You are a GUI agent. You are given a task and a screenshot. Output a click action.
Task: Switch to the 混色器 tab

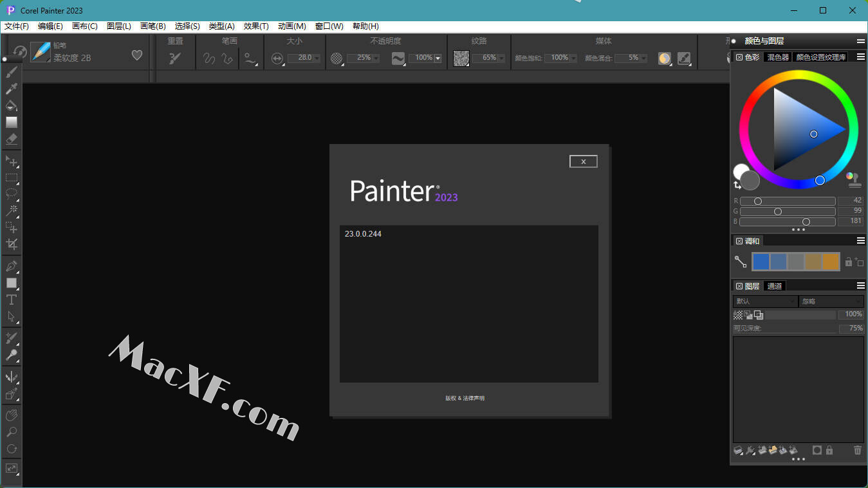(x=778, y=57)
